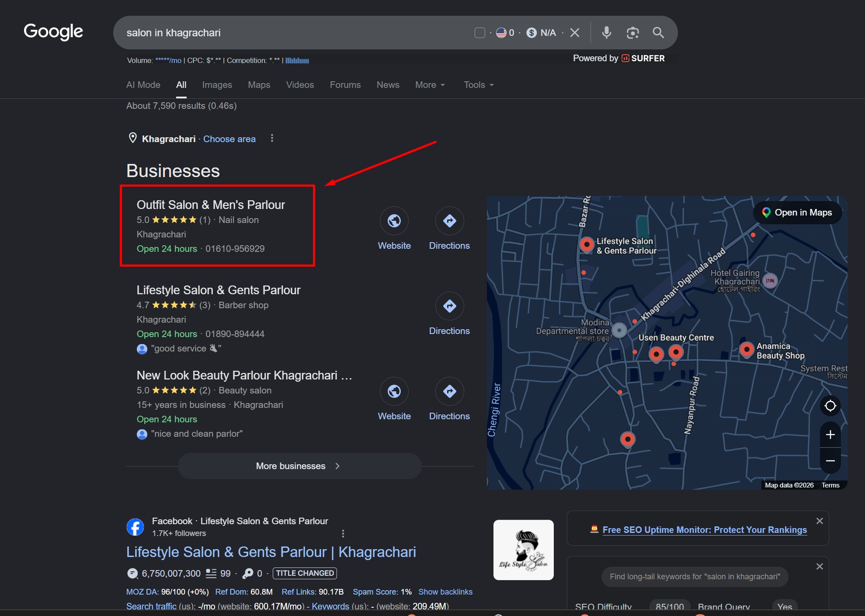Close the long-tail keywords card
The image size is (865, 616).
(x=820, y=566)
